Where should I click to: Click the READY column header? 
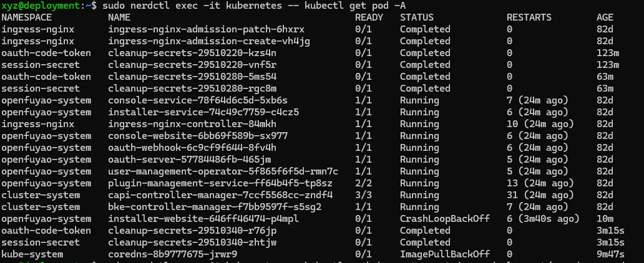(369, 17)
